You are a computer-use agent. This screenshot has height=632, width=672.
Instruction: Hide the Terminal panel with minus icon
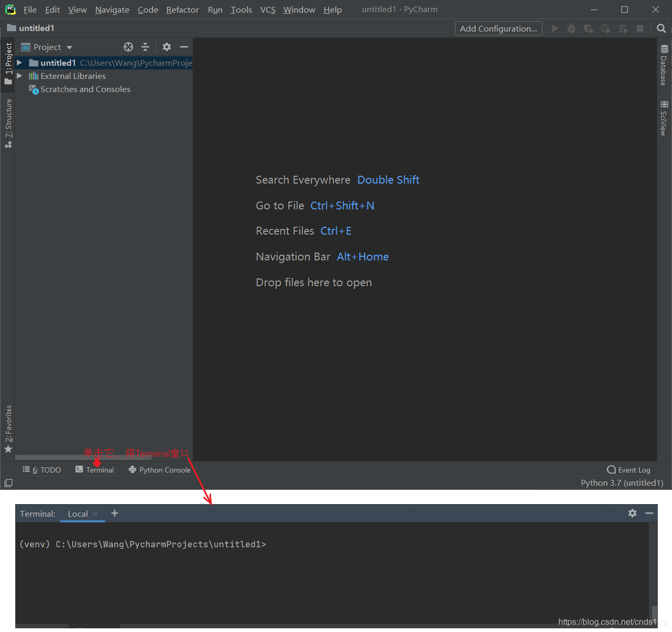(649, 513)
